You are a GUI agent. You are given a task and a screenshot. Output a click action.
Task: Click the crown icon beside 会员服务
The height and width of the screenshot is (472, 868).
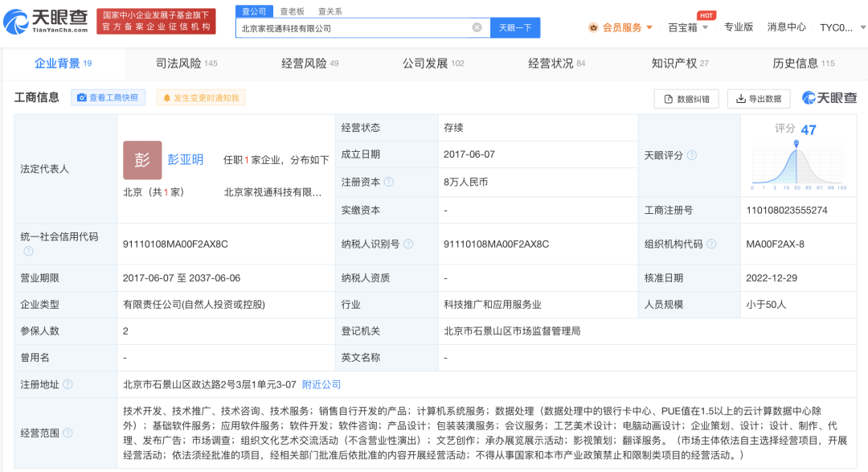[593, 27]
